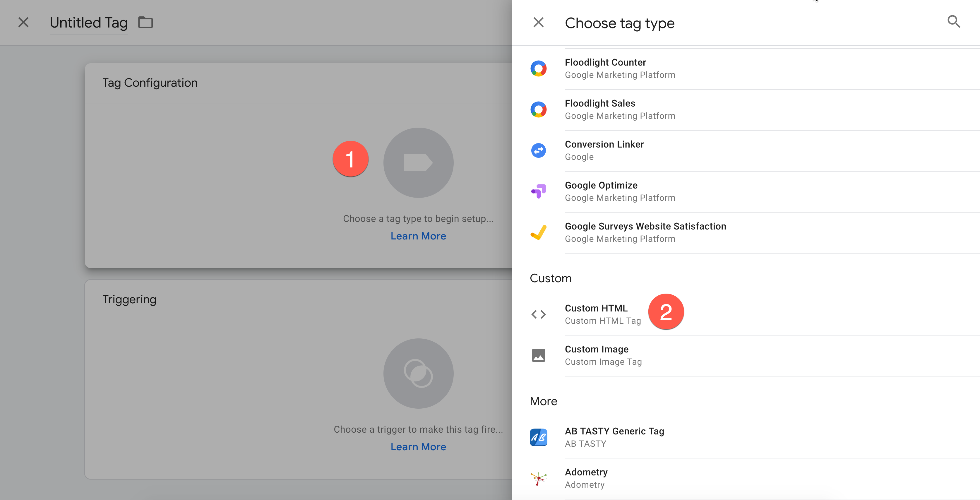980x500 pixels.
Task: Click 'Custom HTML Tag' subtitle
Action: point(603,321)
